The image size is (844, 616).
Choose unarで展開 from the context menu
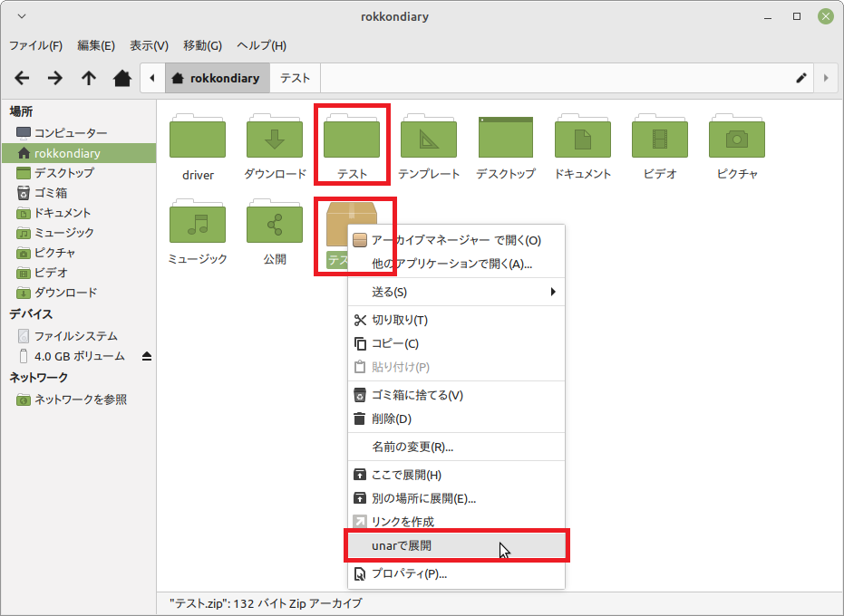(x=457, y=545)
